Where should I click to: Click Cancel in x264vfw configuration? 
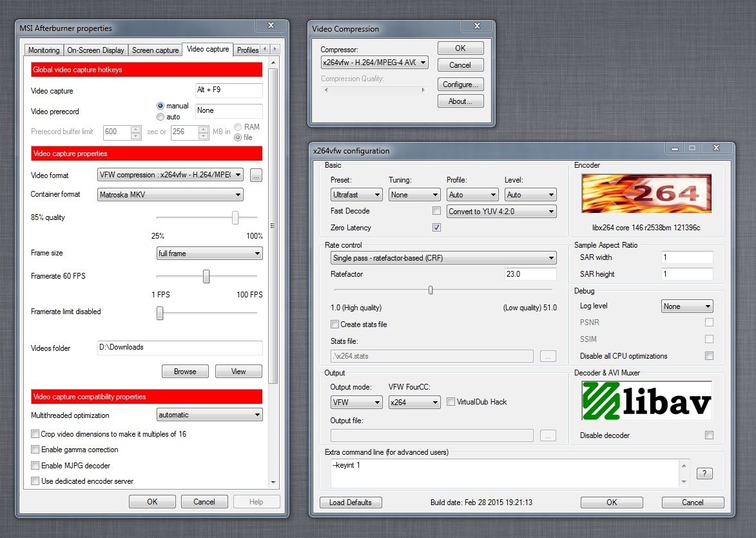point(693,503)
